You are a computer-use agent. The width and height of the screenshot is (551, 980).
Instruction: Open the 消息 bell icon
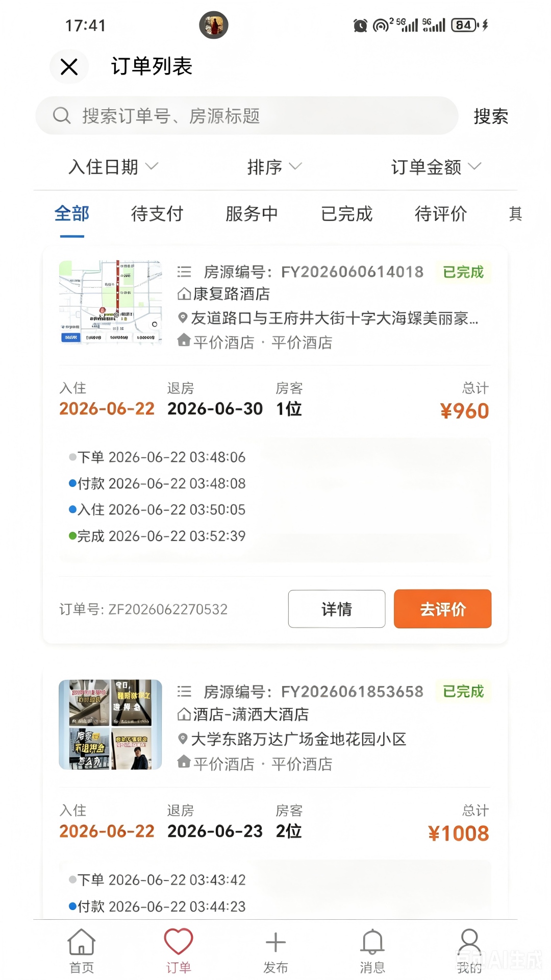coord(372,942)
